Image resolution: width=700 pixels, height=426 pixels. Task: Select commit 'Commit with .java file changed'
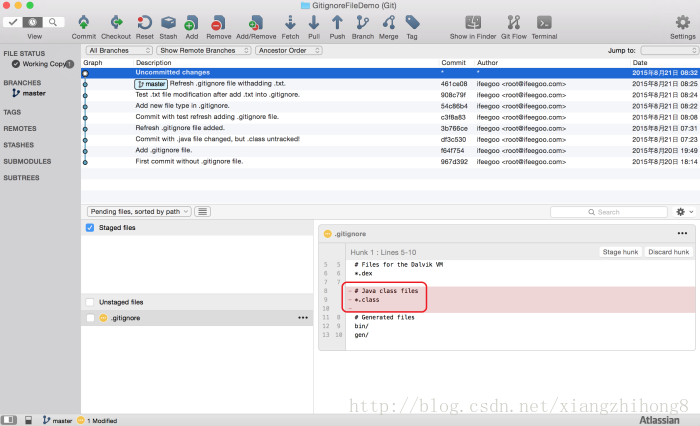click(x=390, y=140)
